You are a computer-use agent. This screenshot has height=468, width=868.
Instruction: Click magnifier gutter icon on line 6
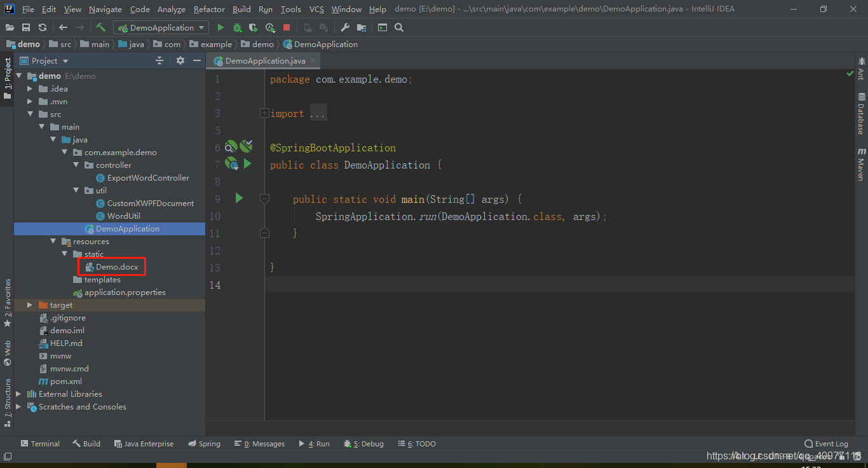[x=231, y=147]
